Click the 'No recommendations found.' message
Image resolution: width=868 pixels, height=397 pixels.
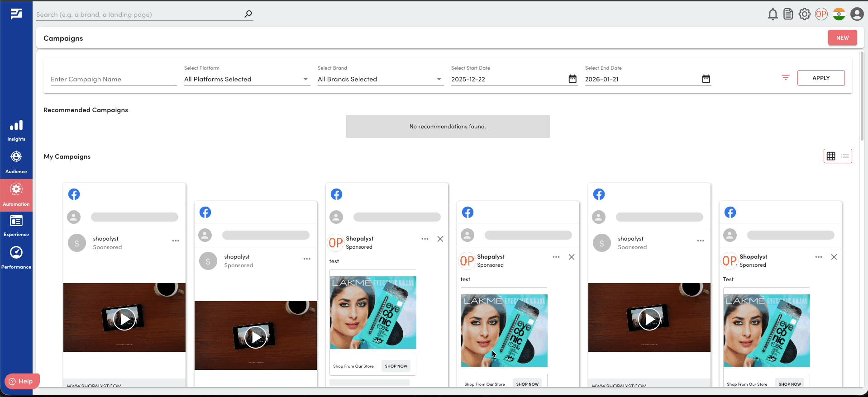pyautogui.click(x=448, y=127)
